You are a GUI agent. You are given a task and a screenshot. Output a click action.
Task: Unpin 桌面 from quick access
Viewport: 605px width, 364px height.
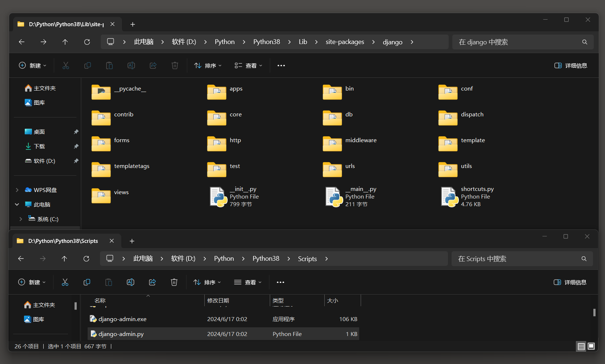[x=76, y=132]
